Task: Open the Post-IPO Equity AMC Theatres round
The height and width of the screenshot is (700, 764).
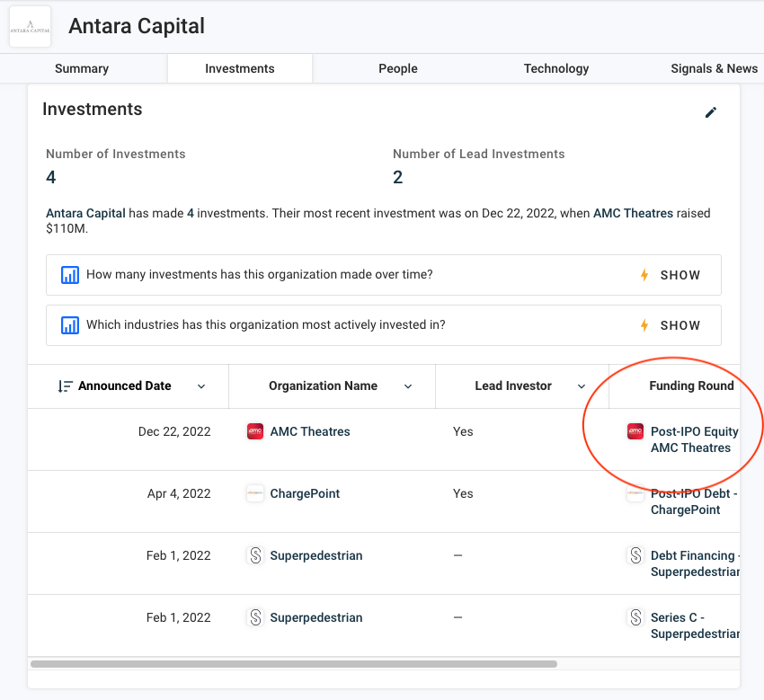Action: tap(694, 439)
